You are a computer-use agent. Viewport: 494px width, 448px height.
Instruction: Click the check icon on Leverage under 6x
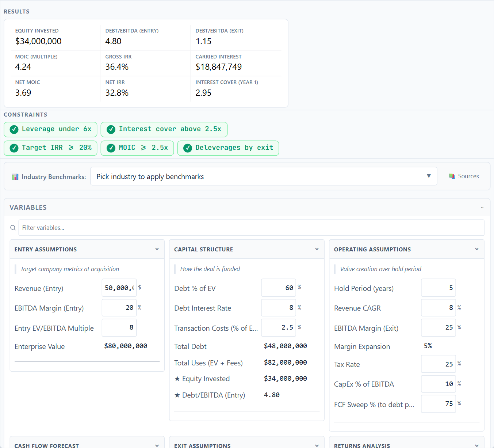click(14, 129)
